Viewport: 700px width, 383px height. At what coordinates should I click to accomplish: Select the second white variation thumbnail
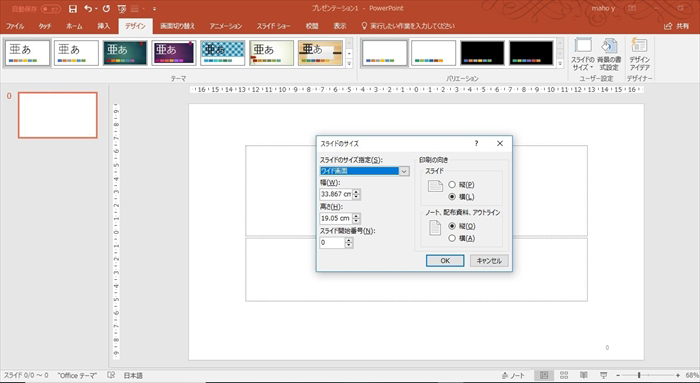point(433,53)
